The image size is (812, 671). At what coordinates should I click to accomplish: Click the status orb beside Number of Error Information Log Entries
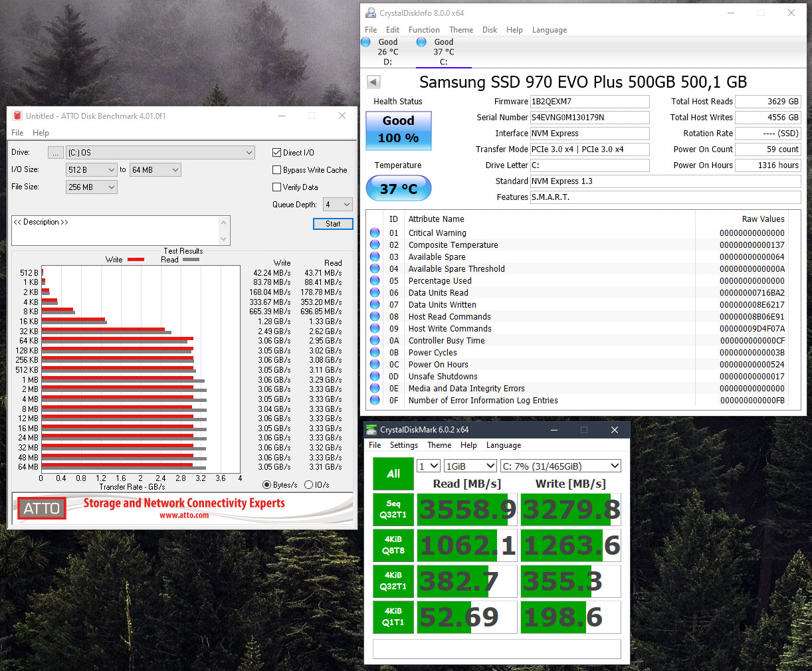[375, 400]
